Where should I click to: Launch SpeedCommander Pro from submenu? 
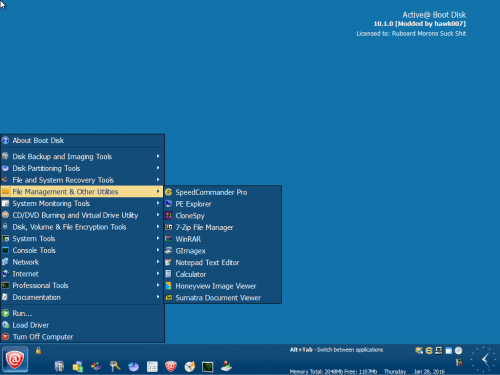pos(222,192)
